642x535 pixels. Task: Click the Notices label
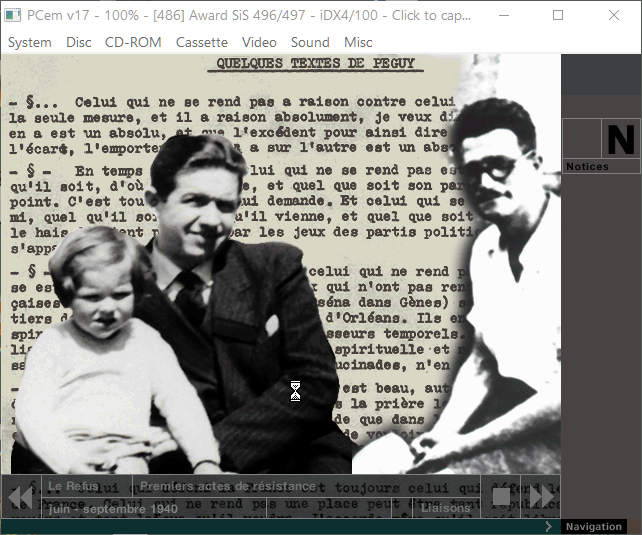click(587, 167)
